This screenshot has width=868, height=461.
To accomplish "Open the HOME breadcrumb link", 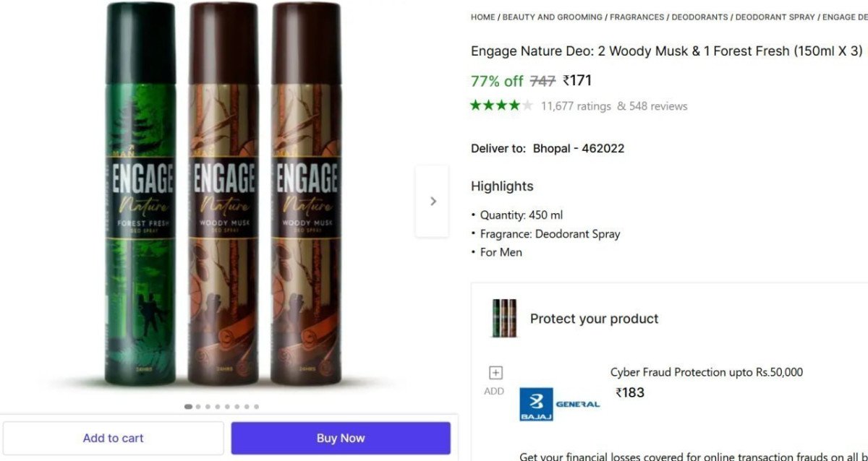I will pos(482,17).
